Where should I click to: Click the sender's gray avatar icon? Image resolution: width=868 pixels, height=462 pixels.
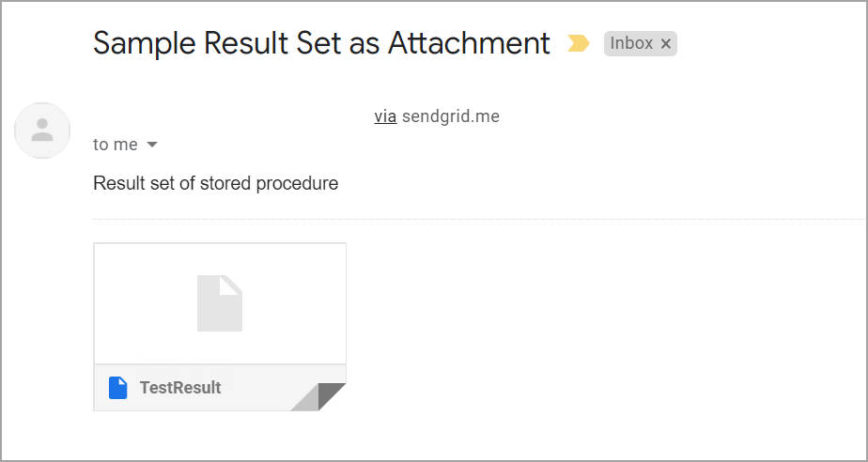point(42,131)
